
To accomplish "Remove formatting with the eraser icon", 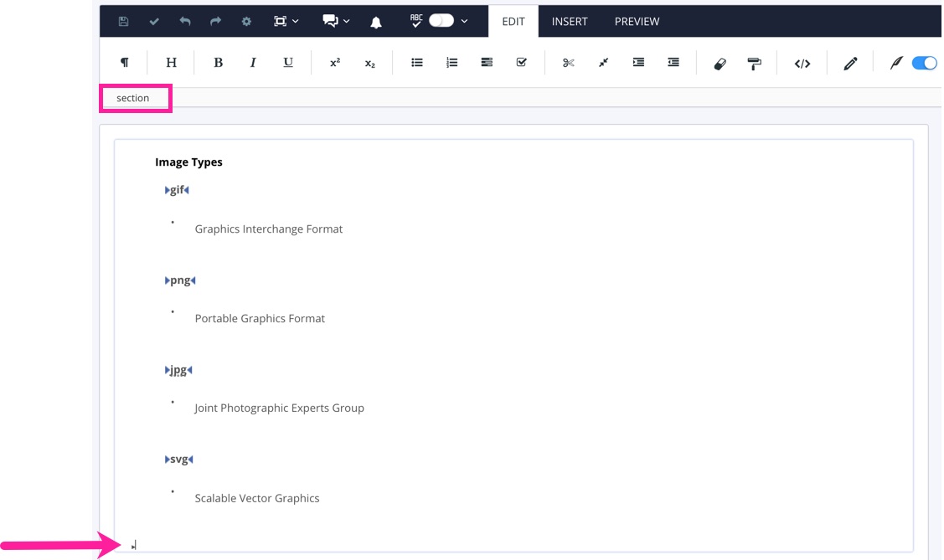I will click(x=720, y=62).
